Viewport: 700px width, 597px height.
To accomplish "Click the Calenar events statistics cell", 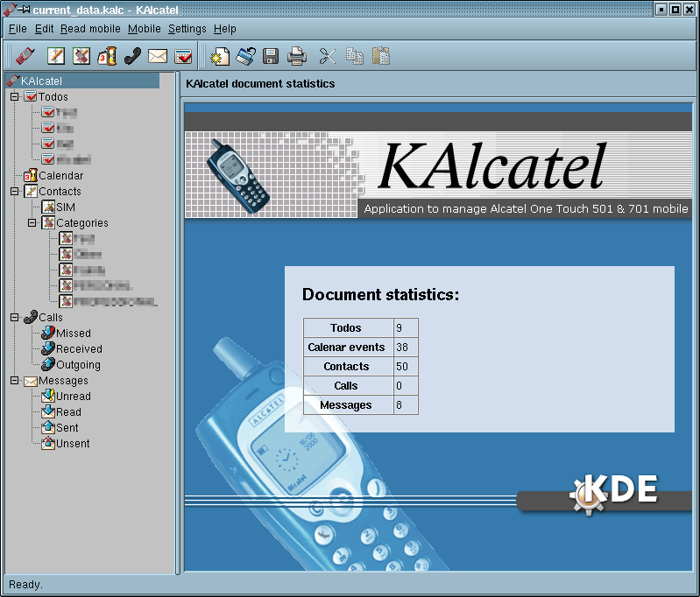I will (348, 348).
